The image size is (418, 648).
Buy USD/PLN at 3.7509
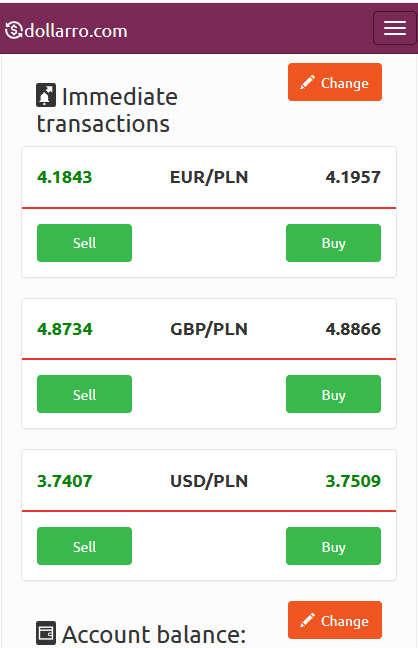pyautogui.click(x=333, y=546)
